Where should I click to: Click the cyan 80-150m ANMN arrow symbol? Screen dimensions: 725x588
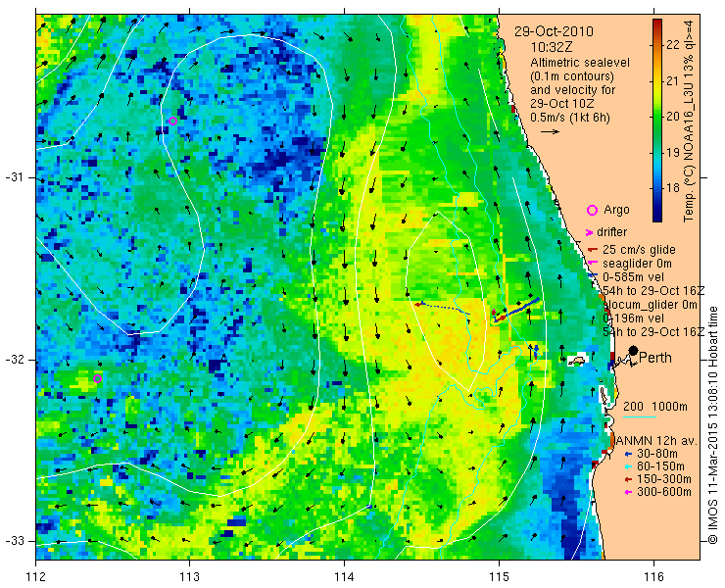(628, 467)
